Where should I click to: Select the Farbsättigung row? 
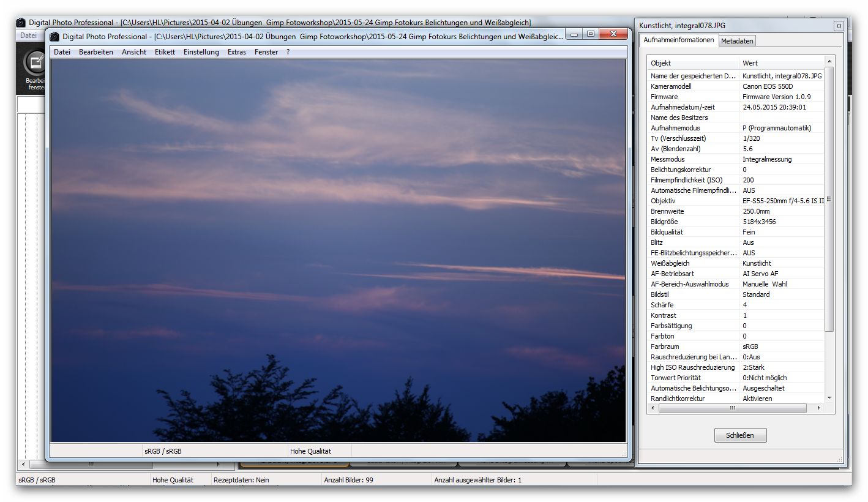pyautogui.click(x=736, y=326)
